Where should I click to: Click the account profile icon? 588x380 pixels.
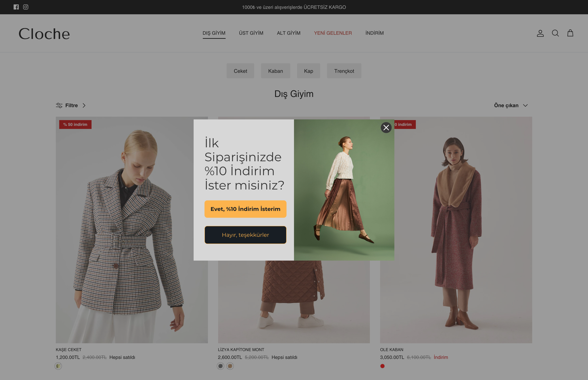[x=540, y=33]
